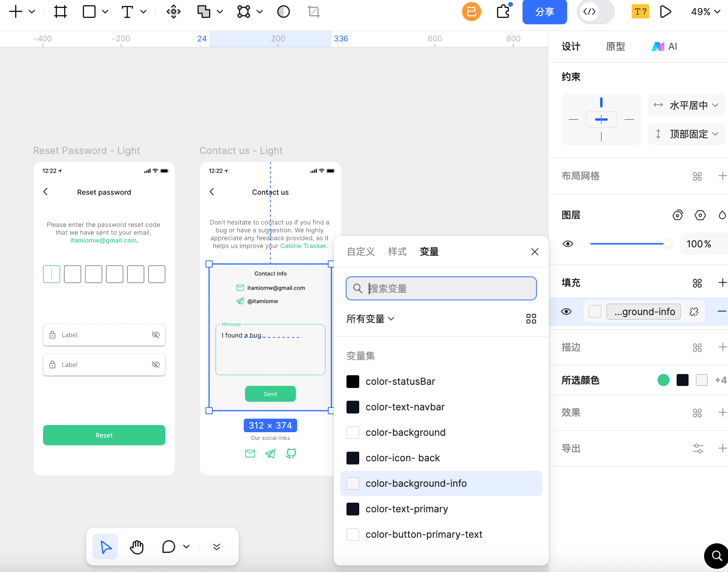Open the 49% zoom dropdown
Screen dimensions: 728x572
click(x=705, y=12)
